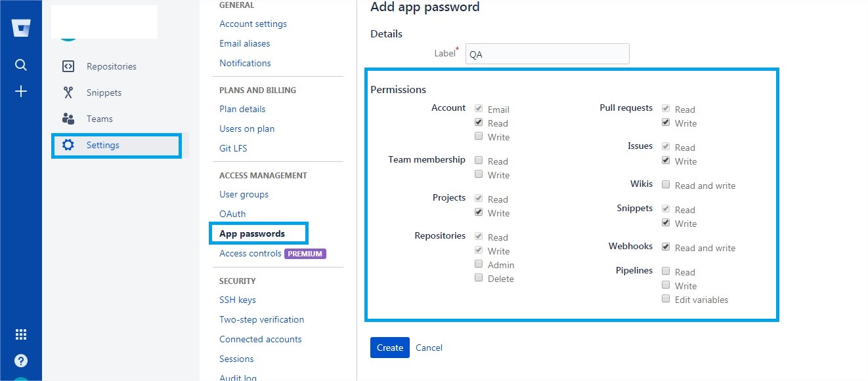Click the Bitbucket logo icon
Screen dimensions: 868x381
pyautogui.click(x=21, y=28)
